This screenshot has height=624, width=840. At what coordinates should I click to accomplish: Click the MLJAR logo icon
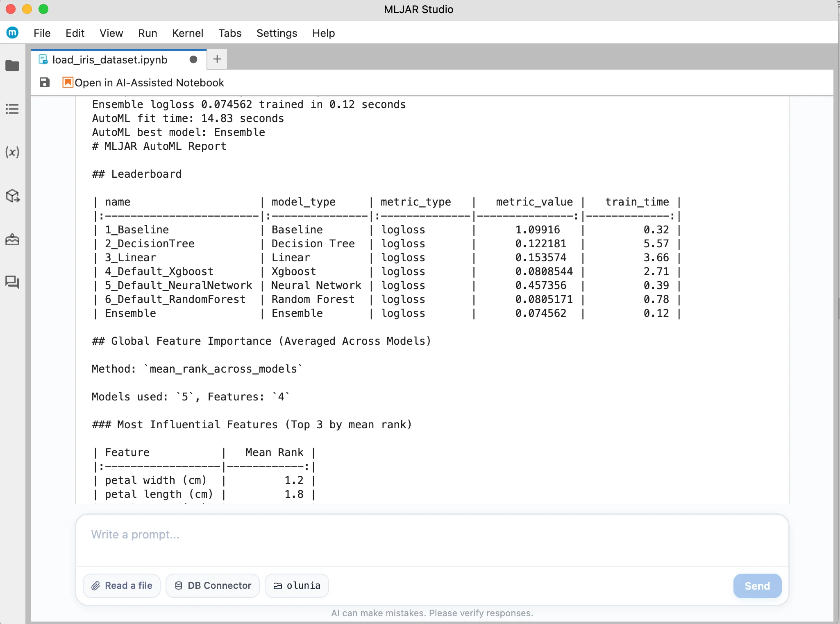13,33
